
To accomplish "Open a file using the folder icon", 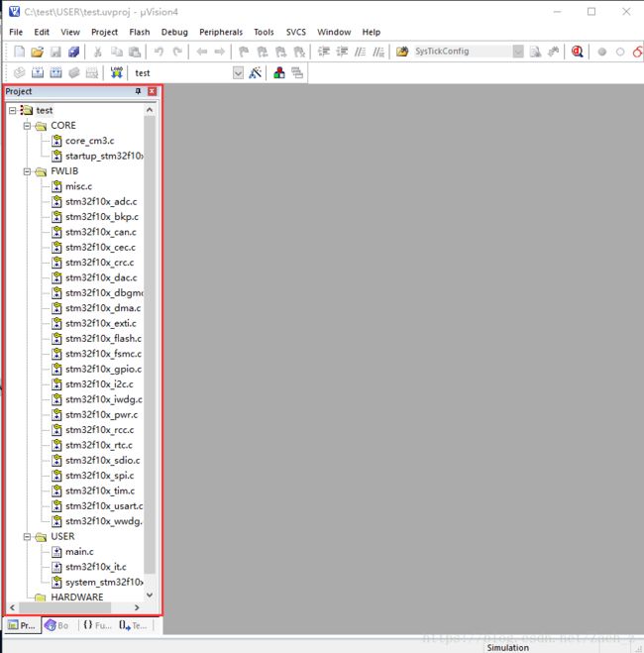I will point(37,52).
